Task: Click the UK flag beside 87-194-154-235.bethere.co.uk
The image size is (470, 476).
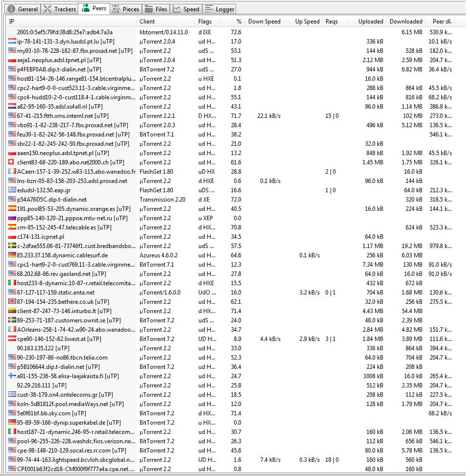Action: (12, 301)
